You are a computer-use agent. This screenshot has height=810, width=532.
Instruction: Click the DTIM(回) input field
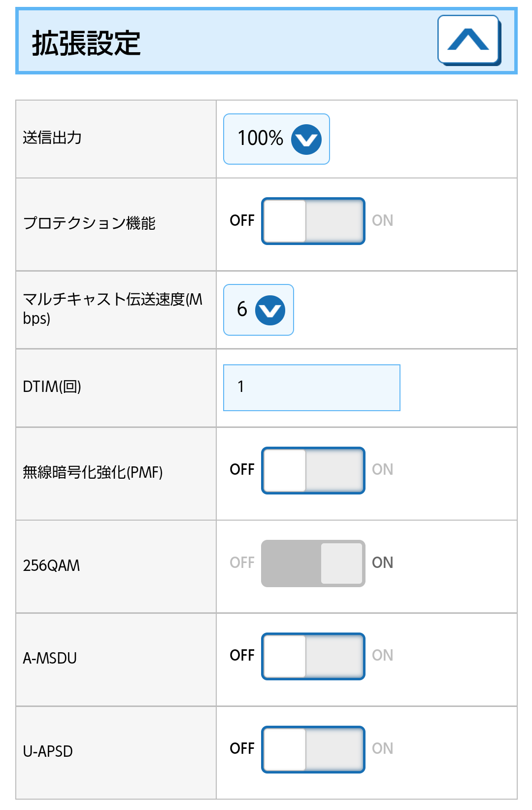311,387
